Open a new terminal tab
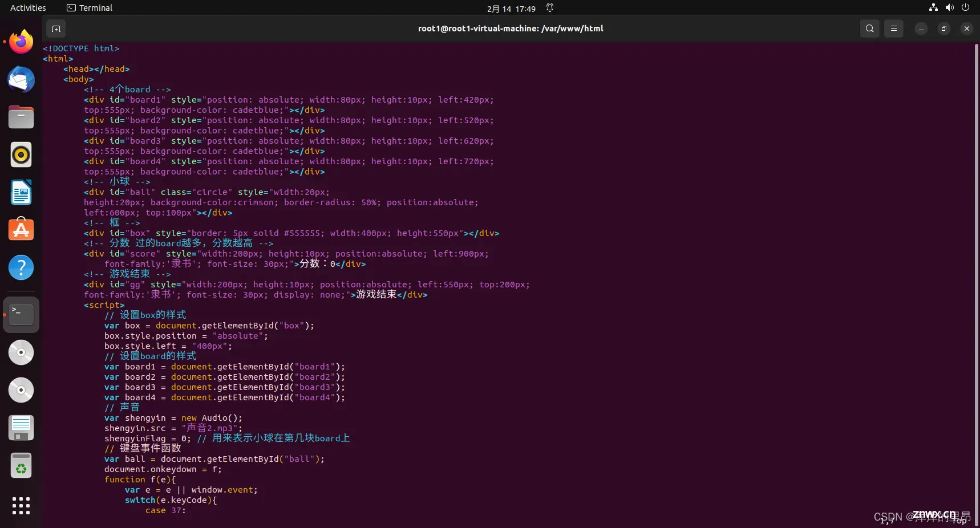This screenshot has height=528, width=980. (x=56, y=29)
